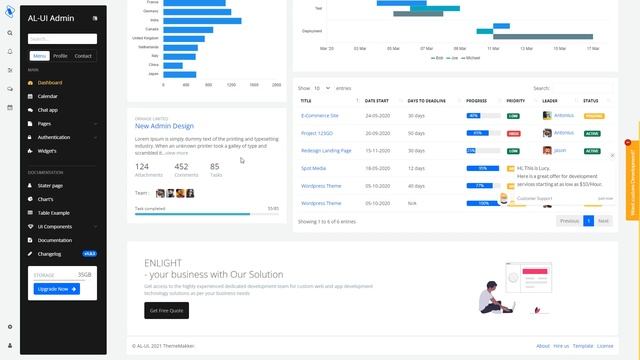Switch to the Contact tab in sidebar
640x360 pixels.
[x=83, y=56]
